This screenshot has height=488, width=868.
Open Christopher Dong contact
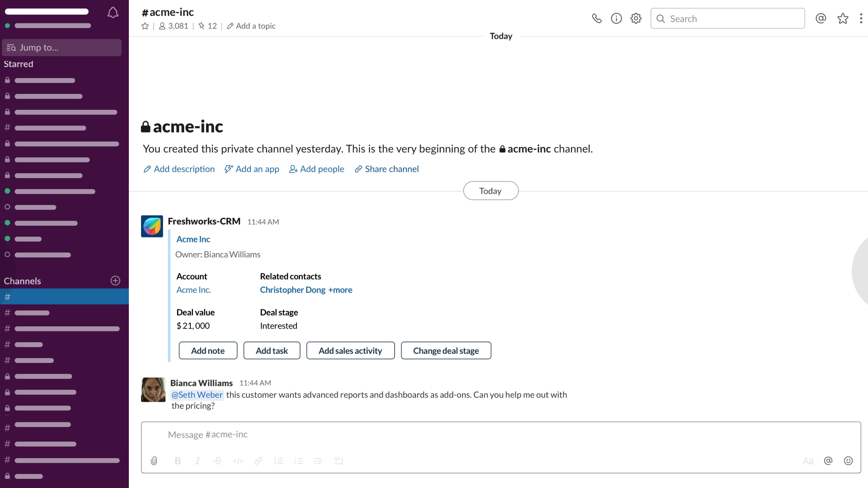(x=293, y=290)
